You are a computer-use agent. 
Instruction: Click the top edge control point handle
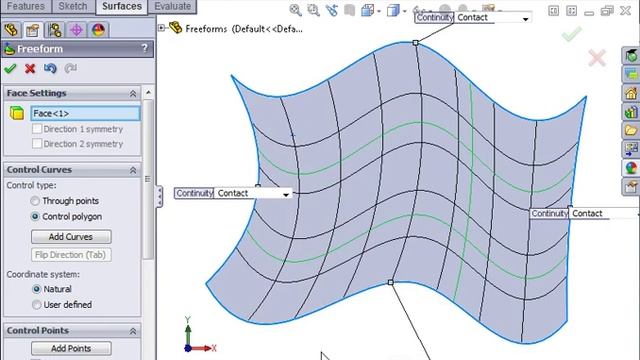416,42
